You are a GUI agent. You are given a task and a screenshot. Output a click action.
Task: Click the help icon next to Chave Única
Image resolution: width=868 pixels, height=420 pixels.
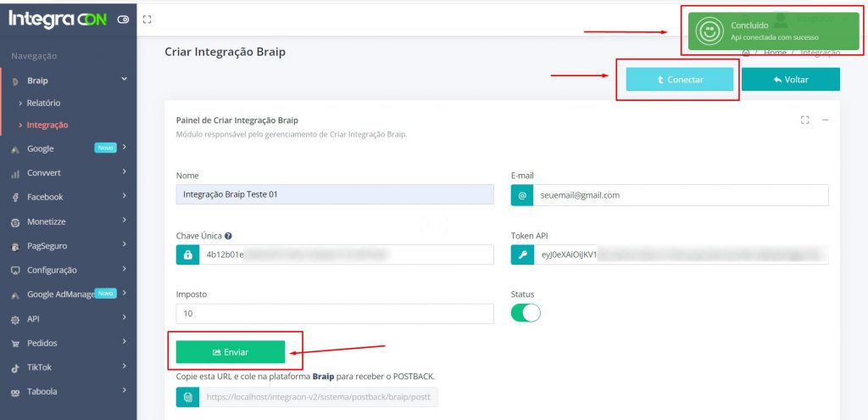pos(228,236)
